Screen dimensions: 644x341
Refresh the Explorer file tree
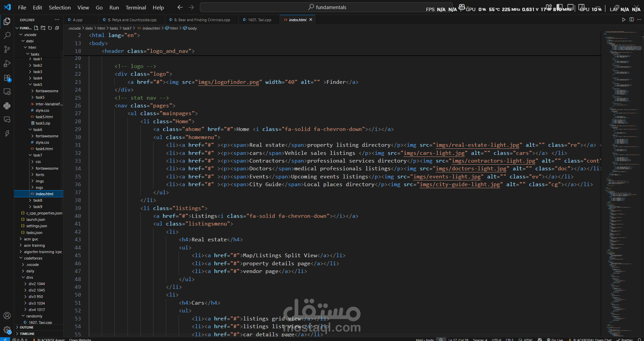[x=50, y=28]
